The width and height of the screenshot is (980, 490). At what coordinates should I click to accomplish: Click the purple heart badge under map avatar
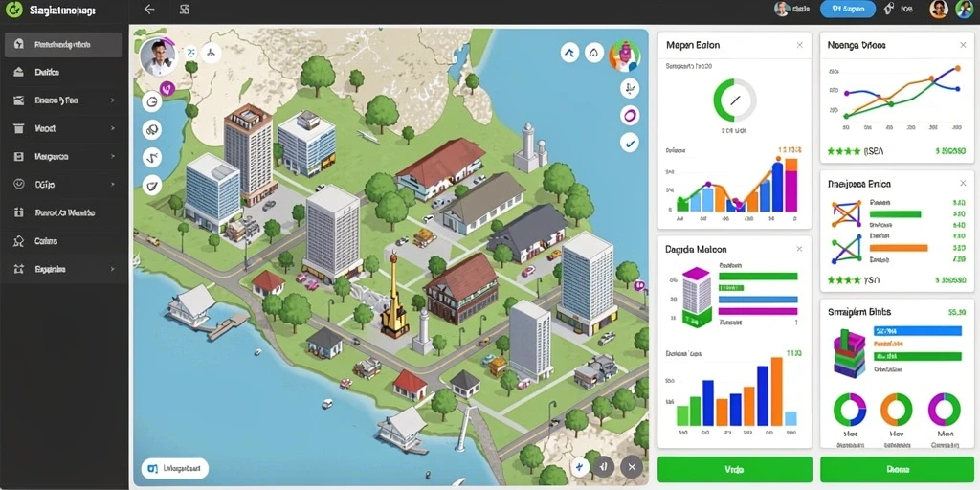pos(167,88)
